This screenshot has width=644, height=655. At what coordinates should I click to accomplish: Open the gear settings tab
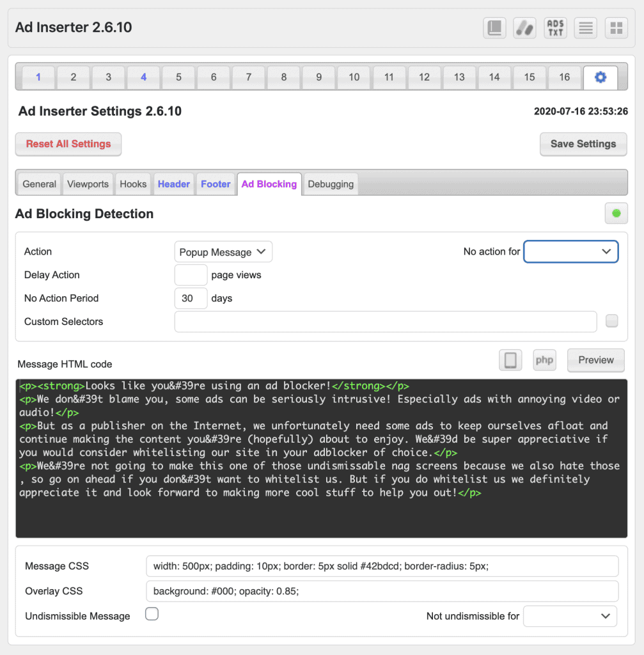tap(601, 77)
